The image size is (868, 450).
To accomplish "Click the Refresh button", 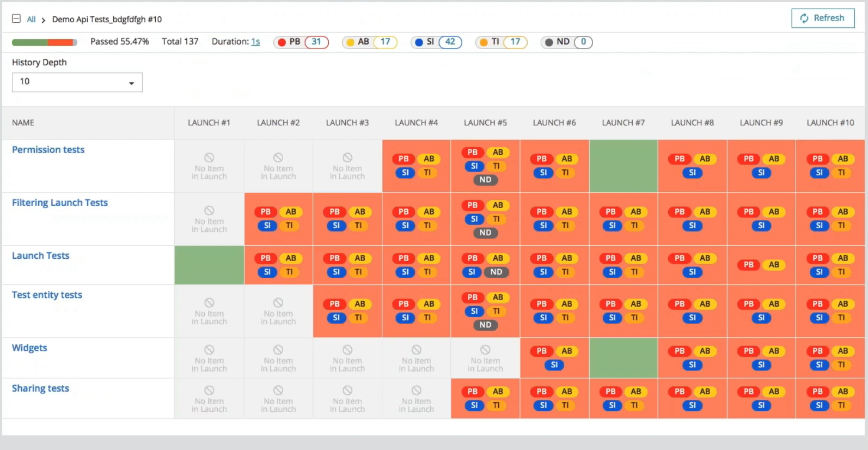I will 822,18.
